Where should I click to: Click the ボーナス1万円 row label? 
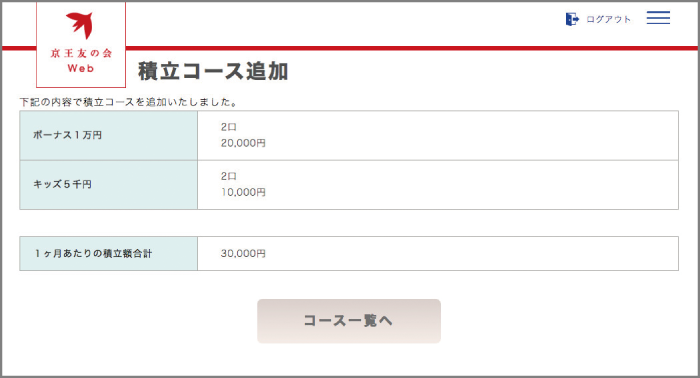coord(67,135)
